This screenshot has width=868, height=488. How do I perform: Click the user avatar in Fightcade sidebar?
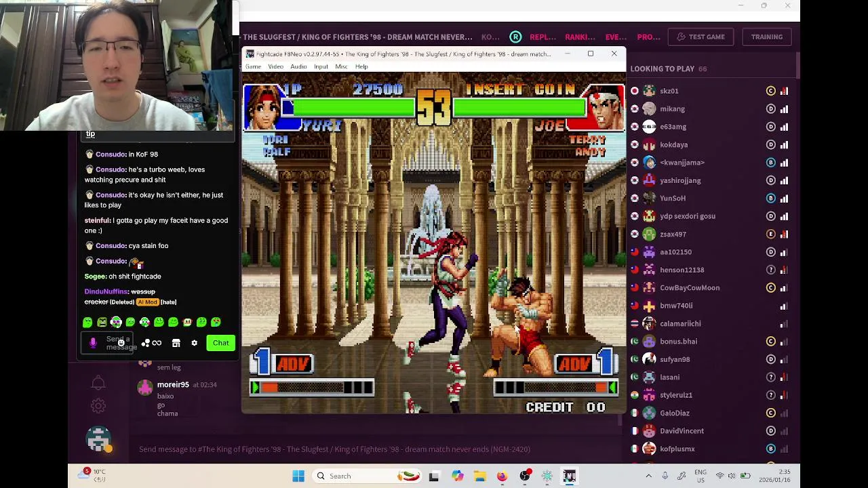(x=98, y=439)
